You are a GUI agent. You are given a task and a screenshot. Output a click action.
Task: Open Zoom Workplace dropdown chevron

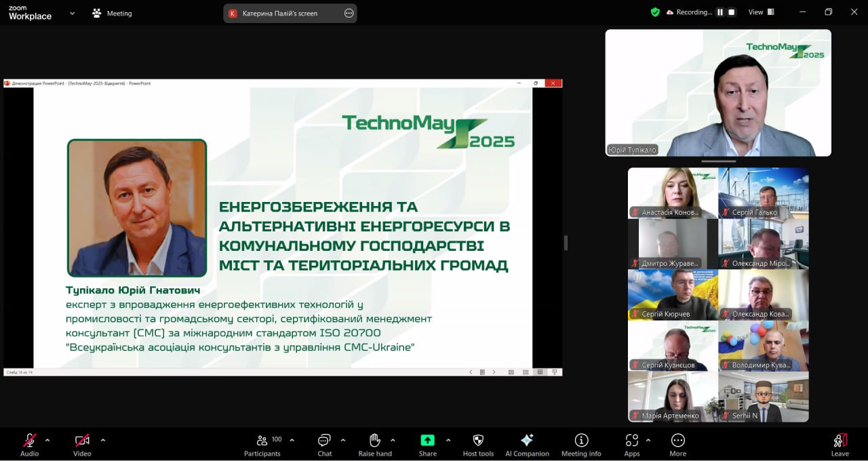[73, 13]
